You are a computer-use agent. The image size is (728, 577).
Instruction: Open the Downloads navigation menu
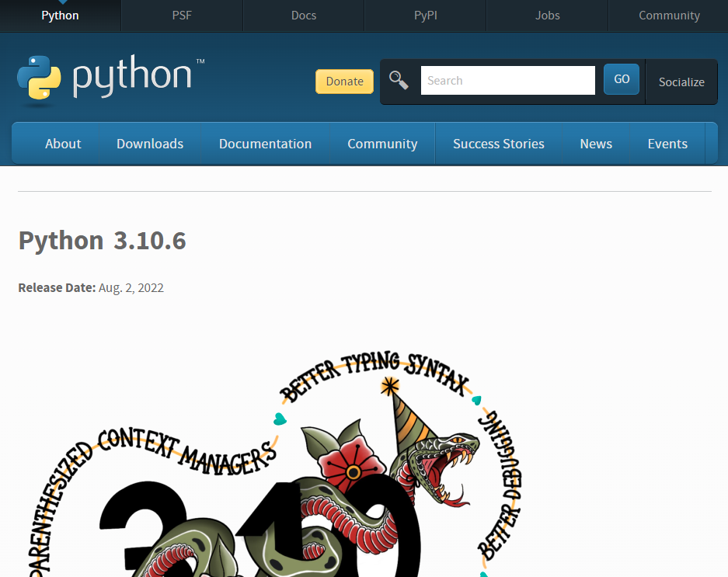point(150,144)
